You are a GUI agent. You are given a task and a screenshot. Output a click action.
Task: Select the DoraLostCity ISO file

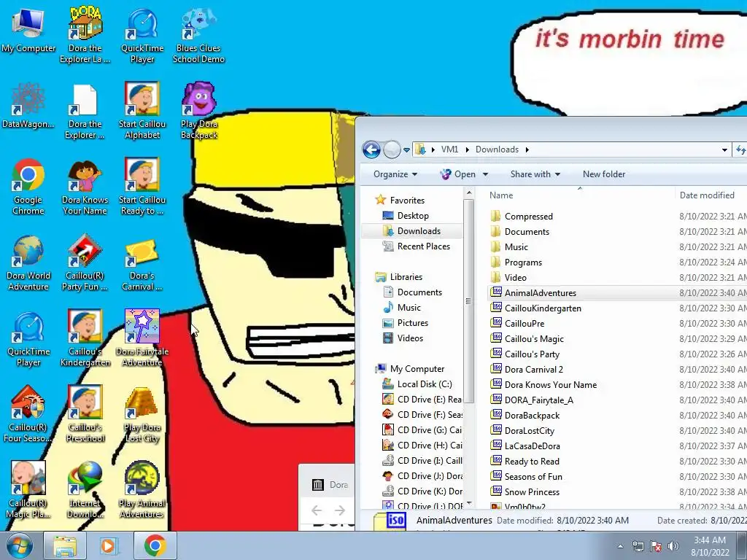coord(530,431)
